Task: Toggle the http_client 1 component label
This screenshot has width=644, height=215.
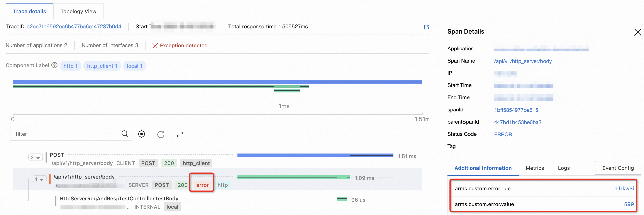Action: (x=102, y=66)
